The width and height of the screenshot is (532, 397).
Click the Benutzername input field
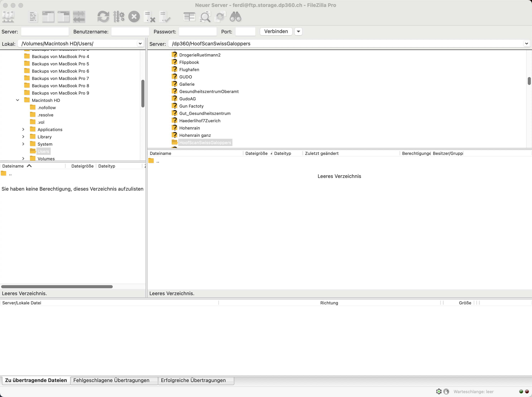(x=130, y=32)
